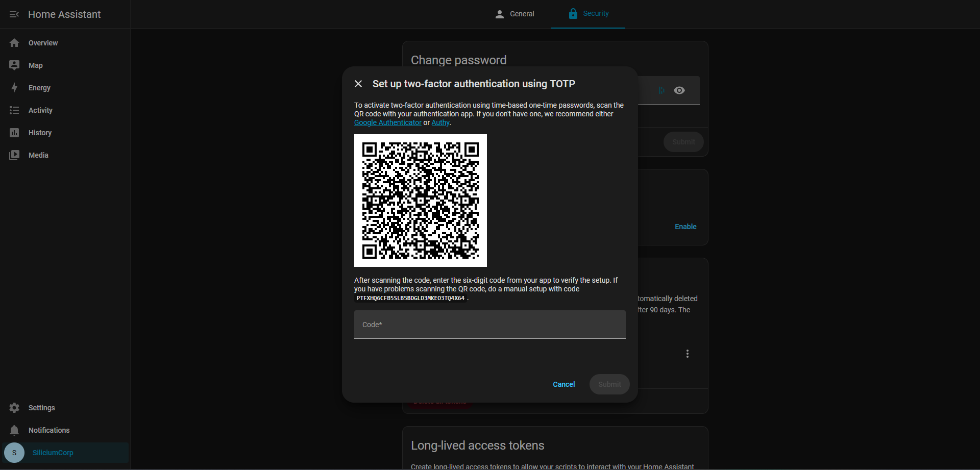Click Submit in the Change password card
980x470 pixels.
pos(683,142)
